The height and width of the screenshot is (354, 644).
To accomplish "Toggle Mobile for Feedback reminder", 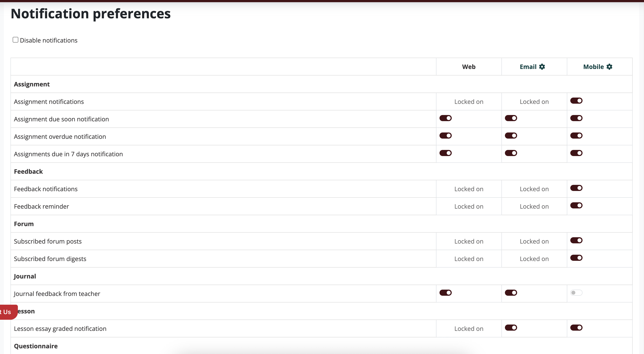I will pos(576,206).
